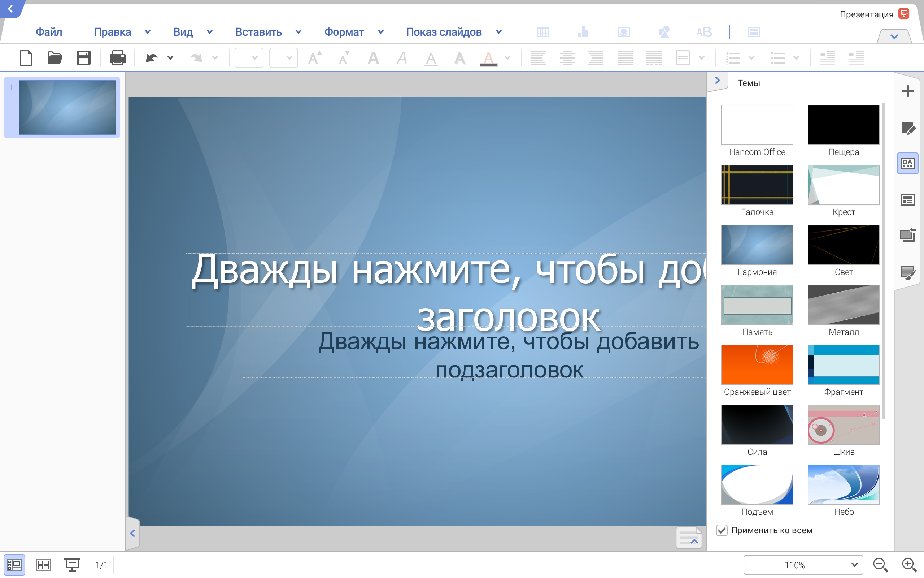The width and height of the screenshot is (924, 578).
Task: Open the undo history dropdown arrow
Action: coord(170,58)
